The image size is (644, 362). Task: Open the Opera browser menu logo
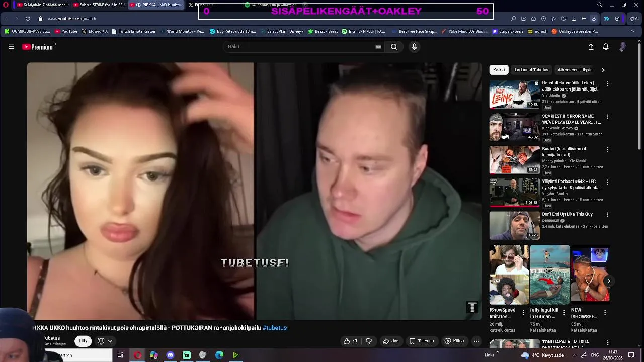(6, 5)
